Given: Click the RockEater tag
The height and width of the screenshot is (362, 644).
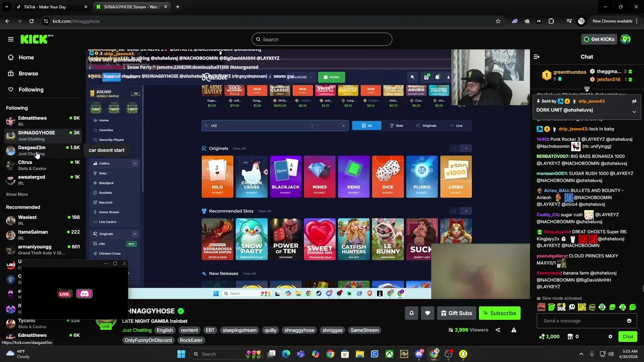Looking at the screenshot, I should pos(191,340).
